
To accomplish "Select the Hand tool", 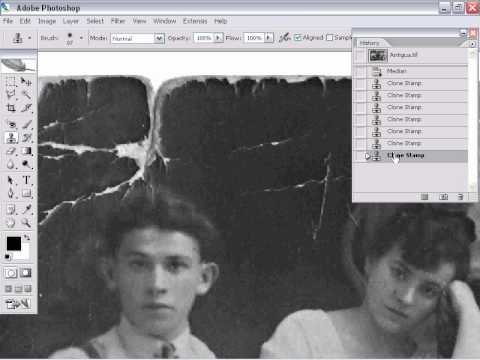I will coord(11,223).
